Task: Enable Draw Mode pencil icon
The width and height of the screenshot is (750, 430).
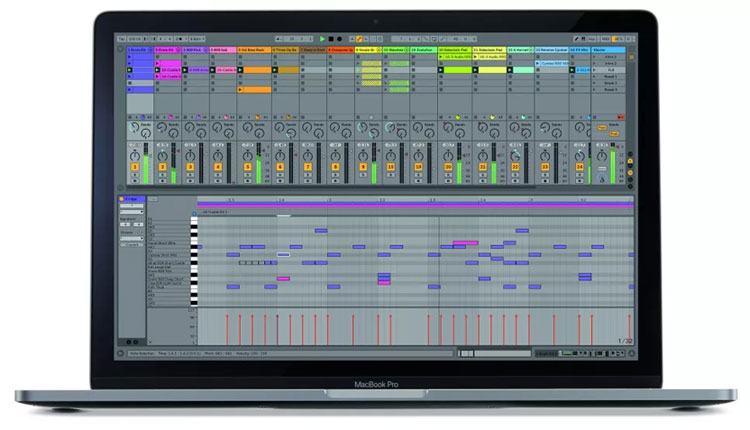Action: click(576, 39)
